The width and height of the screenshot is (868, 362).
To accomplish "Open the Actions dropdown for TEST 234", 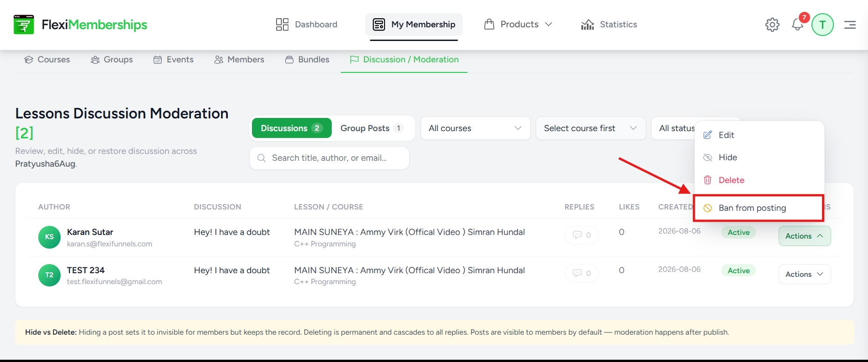I will click(805, 274).
